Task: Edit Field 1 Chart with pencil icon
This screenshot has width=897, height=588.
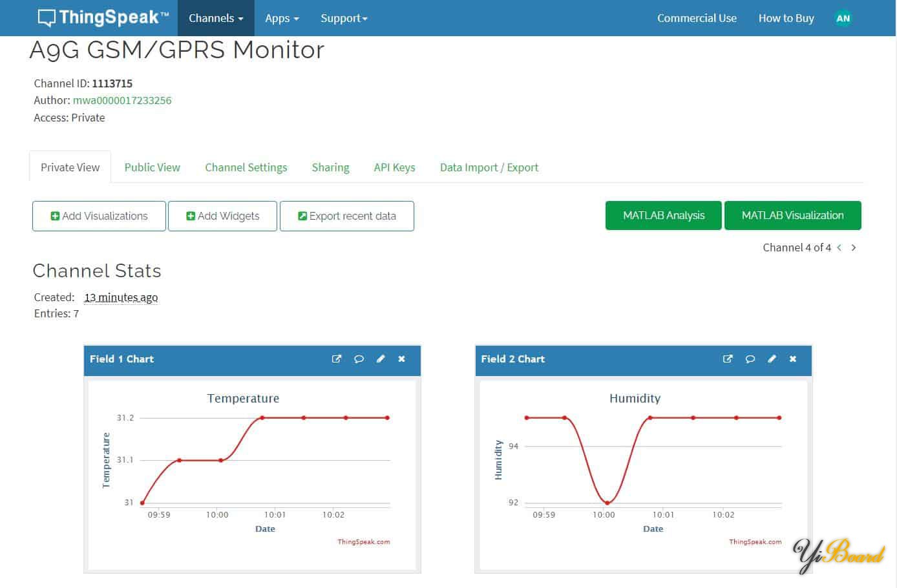Action: [x=381, y=359]
